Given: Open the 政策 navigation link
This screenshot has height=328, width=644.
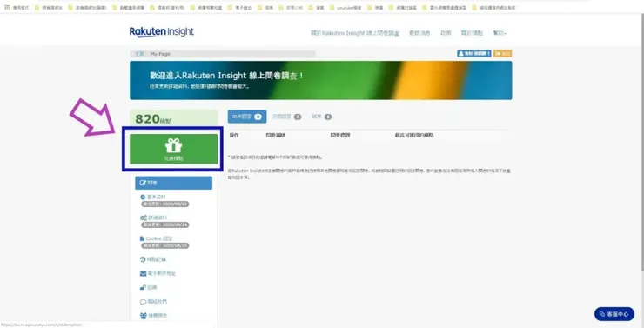Looking at the screenshot, I should pos(446,33).
